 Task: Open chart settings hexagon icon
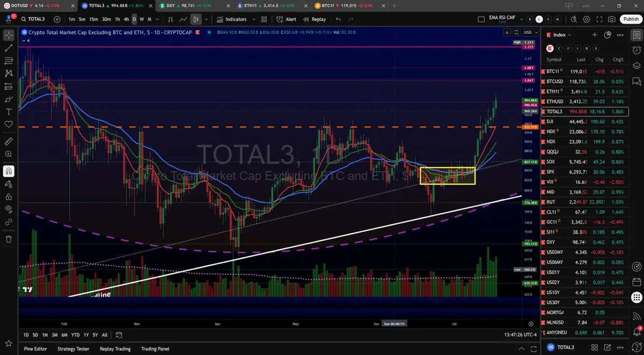(x=586, y=19)
